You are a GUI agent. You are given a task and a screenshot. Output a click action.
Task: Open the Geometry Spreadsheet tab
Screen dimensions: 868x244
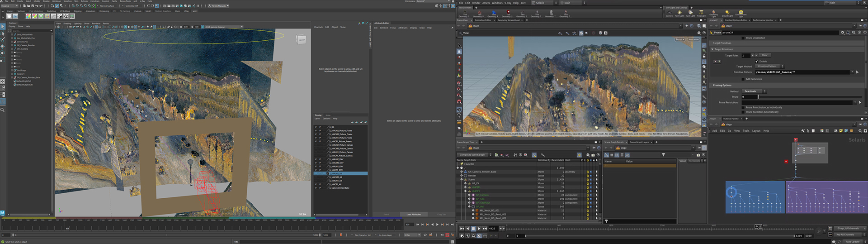click(509, 20)
